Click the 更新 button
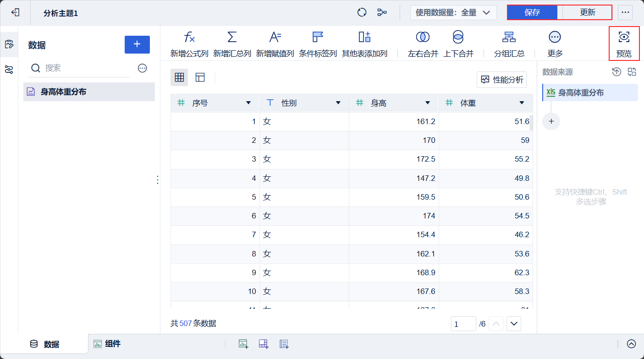 [587, 12]
